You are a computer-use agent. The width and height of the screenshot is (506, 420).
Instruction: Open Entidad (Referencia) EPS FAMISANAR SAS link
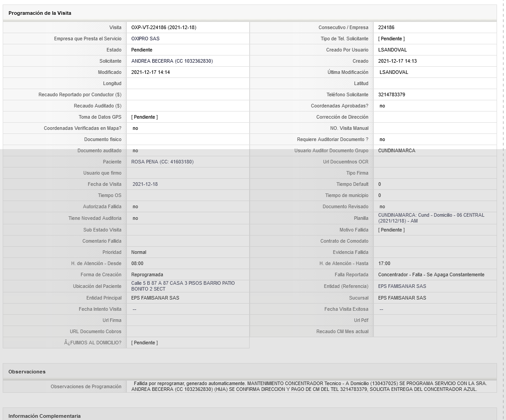point(402,286)
